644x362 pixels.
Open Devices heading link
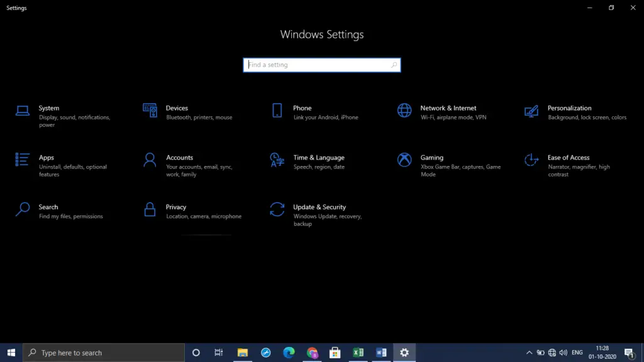click(177, 108)
